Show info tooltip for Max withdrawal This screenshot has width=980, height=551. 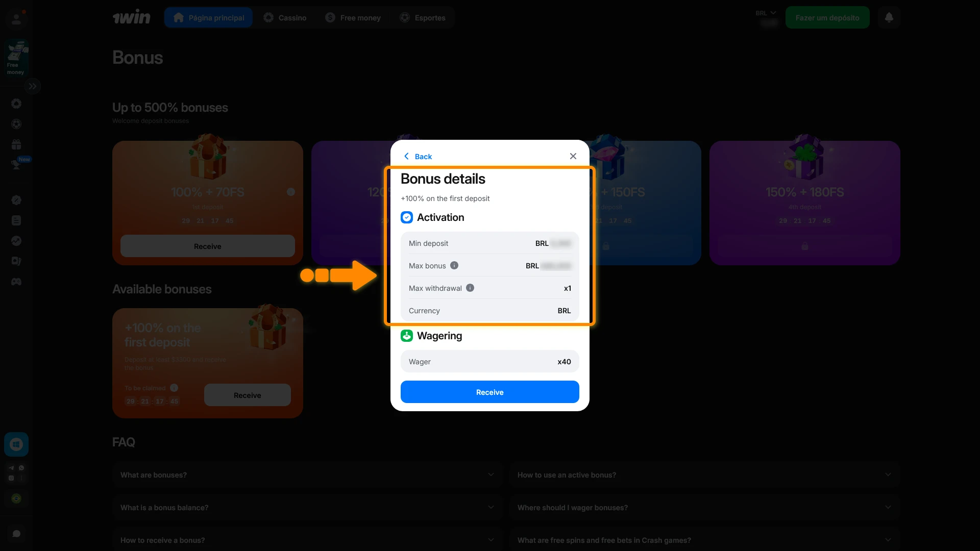(x=470, y=288)
